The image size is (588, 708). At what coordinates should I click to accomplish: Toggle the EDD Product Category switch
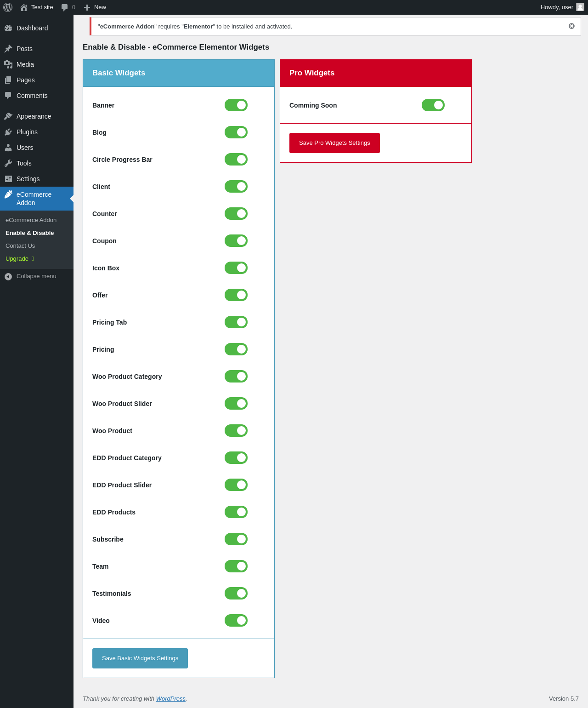(x=236, y=458)
